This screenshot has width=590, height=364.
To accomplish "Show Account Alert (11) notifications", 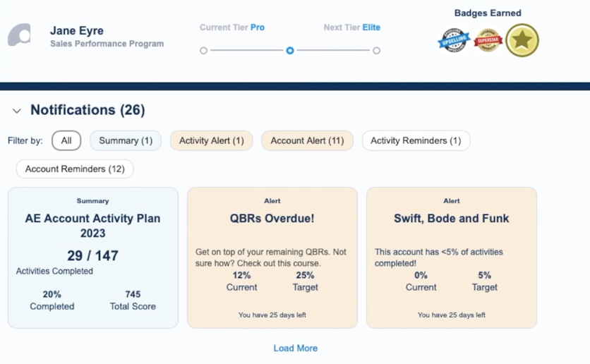I will (x=307, y=141).
